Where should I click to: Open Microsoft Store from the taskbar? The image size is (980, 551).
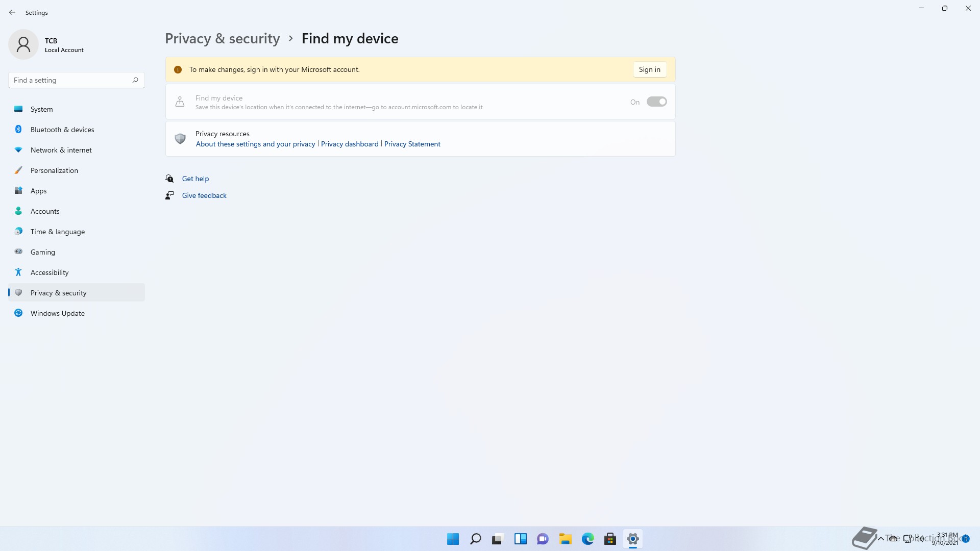tap(610, 539)
